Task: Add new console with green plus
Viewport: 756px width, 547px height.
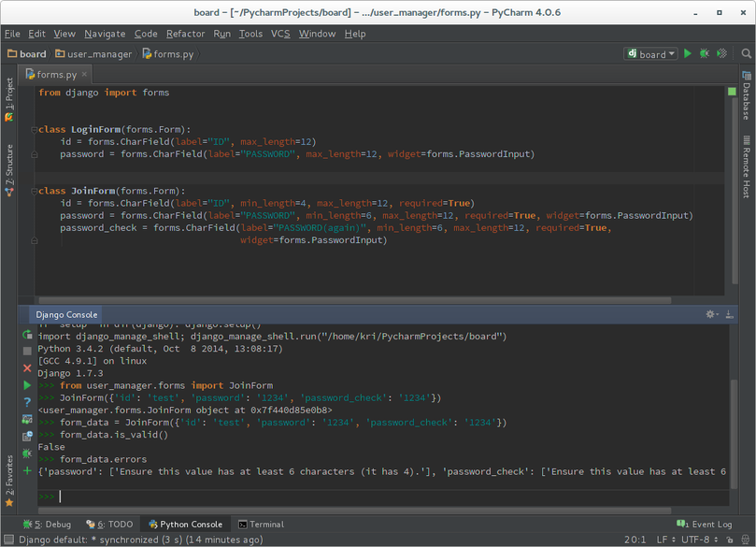Action: (27, 470)
